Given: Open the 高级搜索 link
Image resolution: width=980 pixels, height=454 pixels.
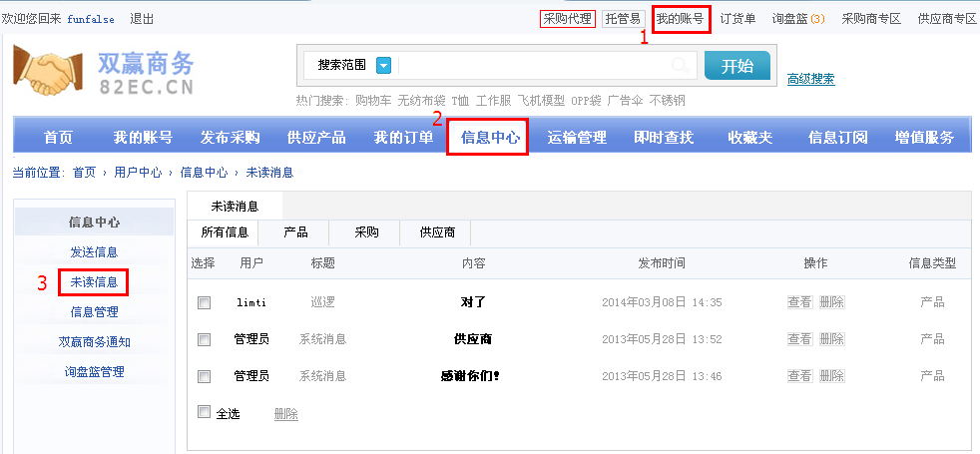Looking at the screenshot, I should (810, 80).
